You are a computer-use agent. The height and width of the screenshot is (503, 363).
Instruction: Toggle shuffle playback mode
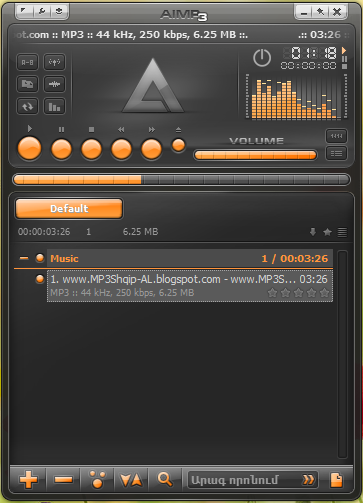(x=27, y=84)
